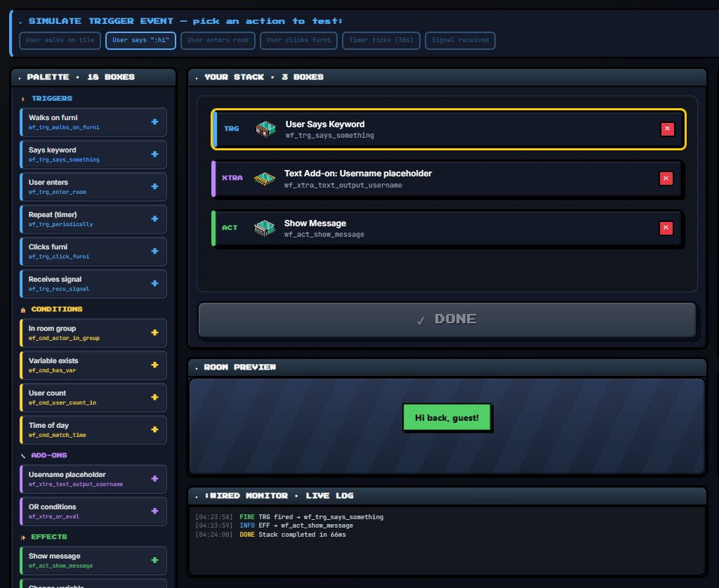Screen dimensions: 719x588
Task: Click the Walks on furni palette card
Action: pyautogui.click(x=93, y=122)
